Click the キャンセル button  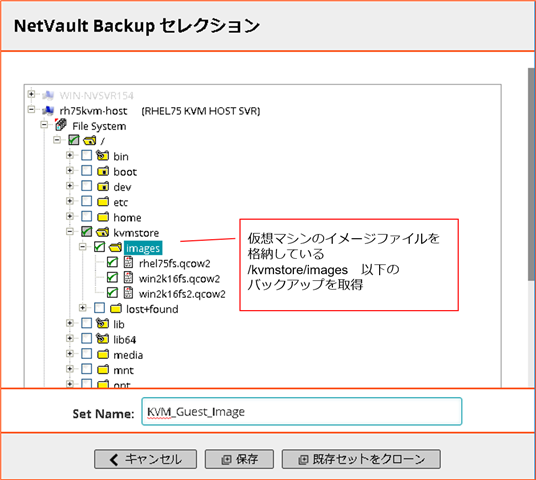(x=145, y=459)
